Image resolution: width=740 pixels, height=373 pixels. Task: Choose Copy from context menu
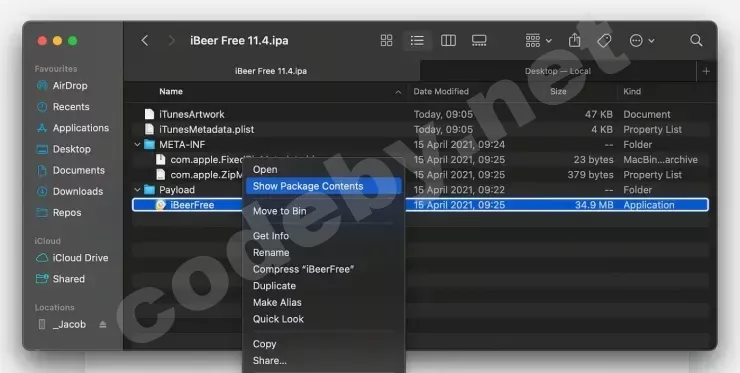click(x=323, y=344)
